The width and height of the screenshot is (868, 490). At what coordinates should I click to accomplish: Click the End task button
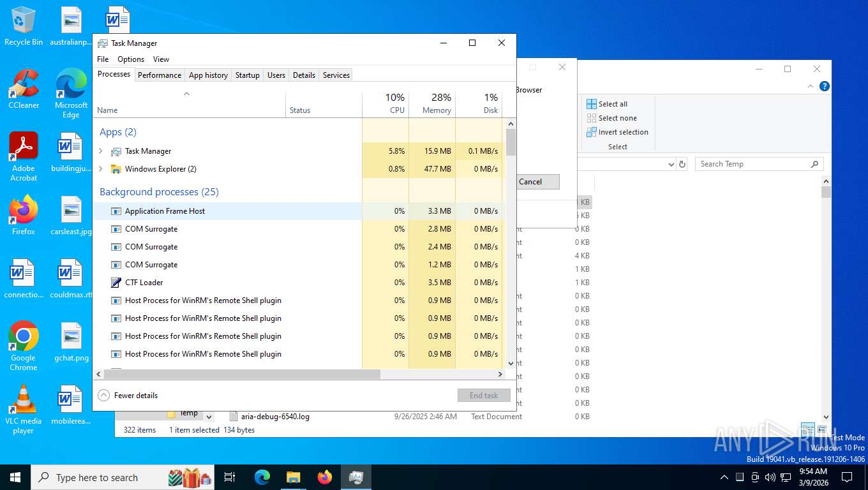coord(484,396)
